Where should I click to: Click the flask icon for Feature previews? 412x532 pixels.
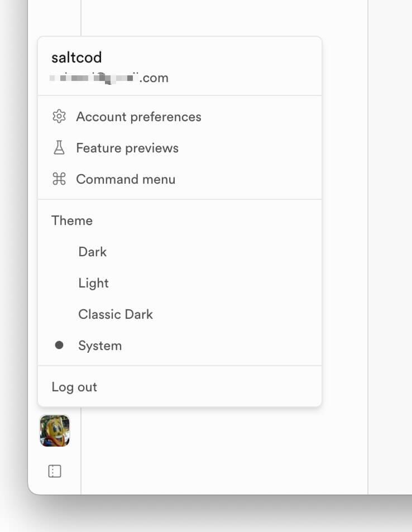(x=59, y=147)
